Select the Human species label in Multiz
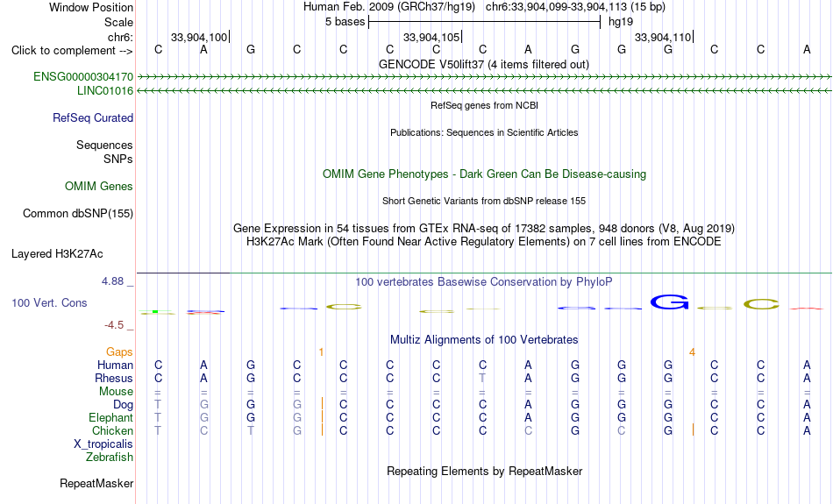This screenshot has width=833, height=504. tap(115, 366)
